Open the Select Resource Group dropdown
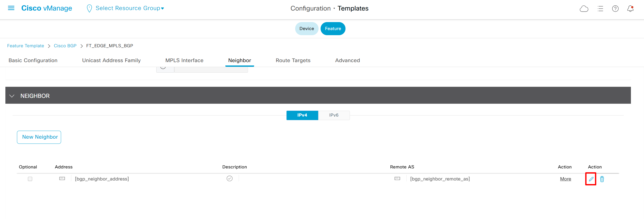 [129, 8]
